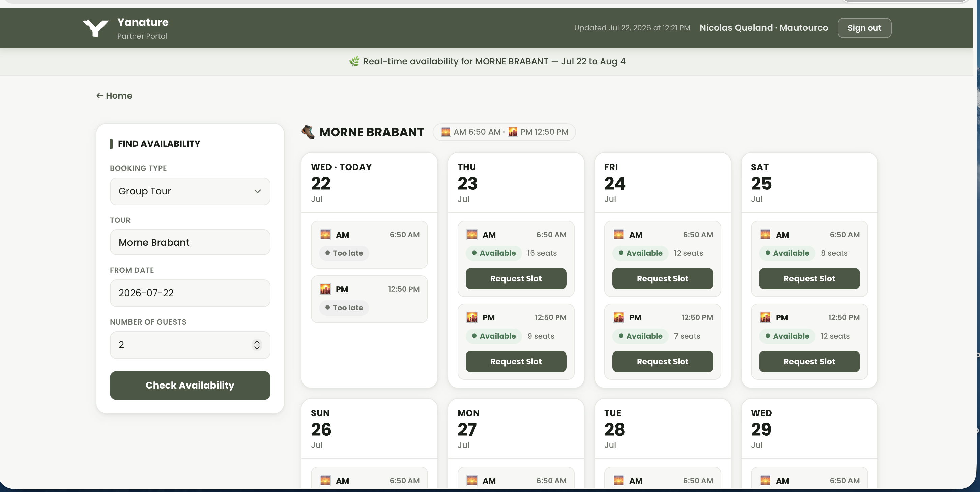Click the PM sunset icon on Sat 25 card
The image size is (980, 492).
(765, 317)
